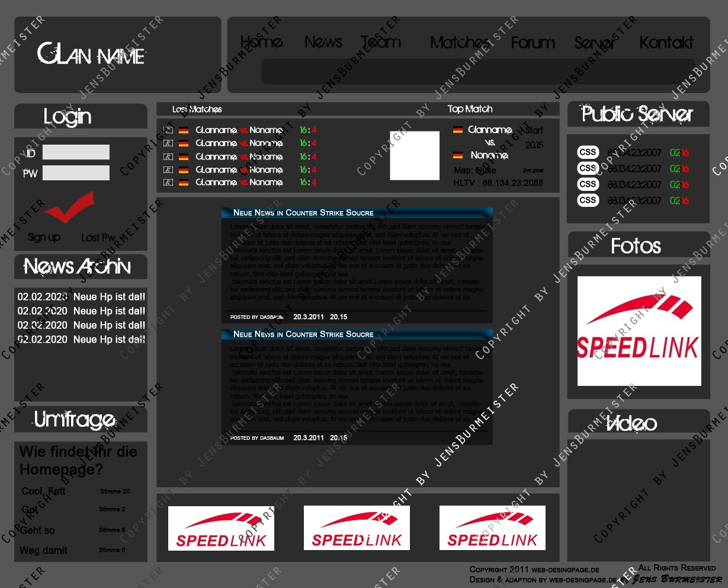Open the Matches menu item
Screen dimensions: 728x588
(x=460, y=43)
